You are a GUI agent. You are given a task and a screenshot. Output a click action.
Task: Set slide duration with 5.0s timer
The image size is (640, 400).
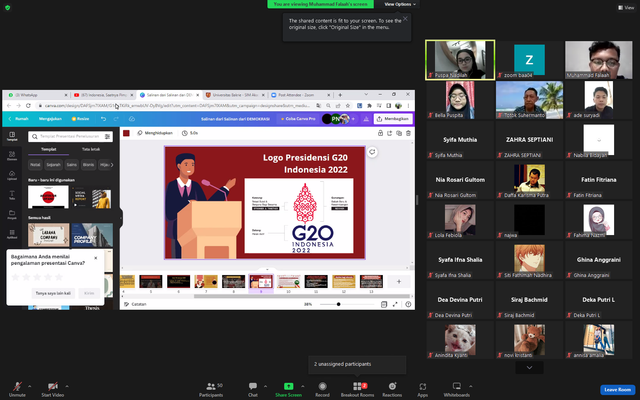coord(190,133)
